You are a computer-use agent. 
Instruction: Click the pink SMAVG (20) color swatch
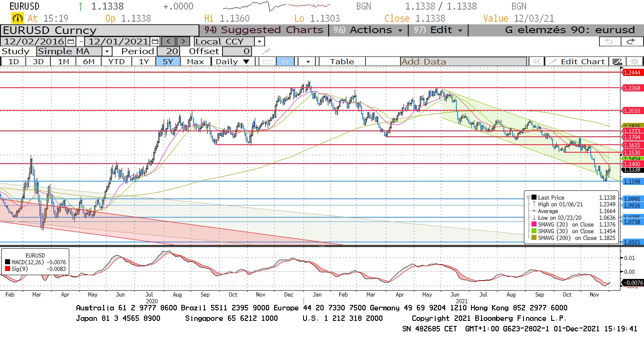coord(534,224)
